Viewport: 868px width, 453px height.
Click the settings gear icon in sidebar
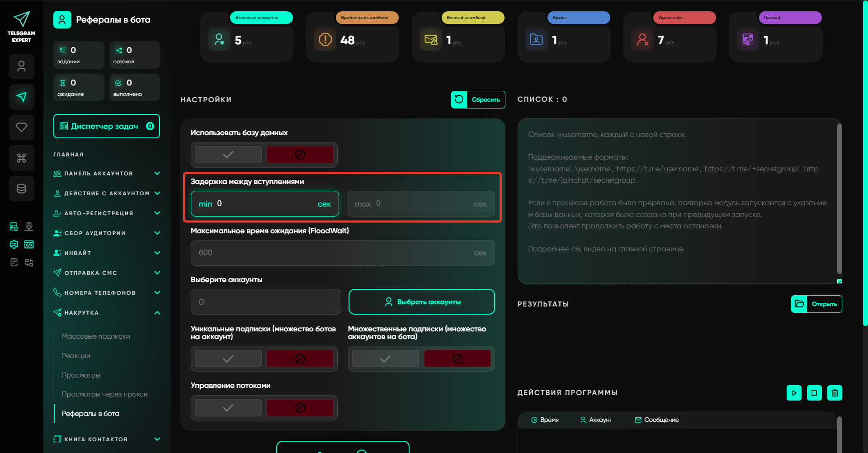(14, 245)
